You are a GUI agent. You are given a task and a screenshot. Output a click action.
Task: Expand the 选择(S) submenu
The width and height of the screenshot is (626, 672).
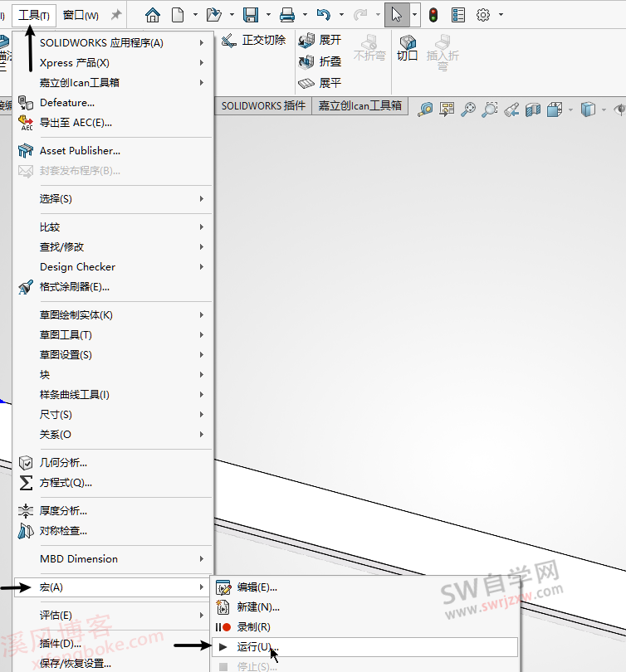[114, 199]
